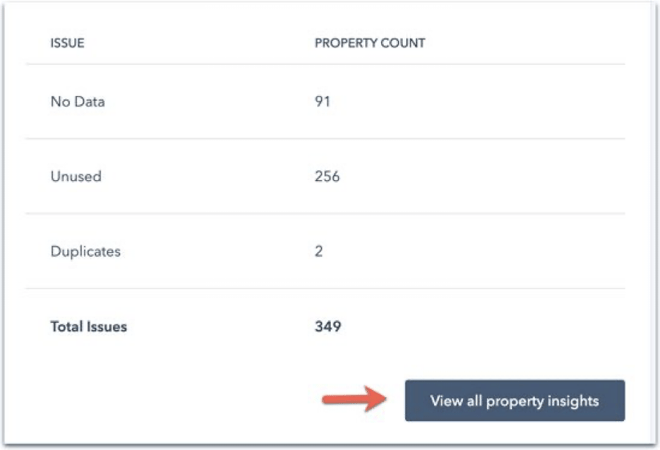Click the word Issues in the Total row

tap(106, 327)
